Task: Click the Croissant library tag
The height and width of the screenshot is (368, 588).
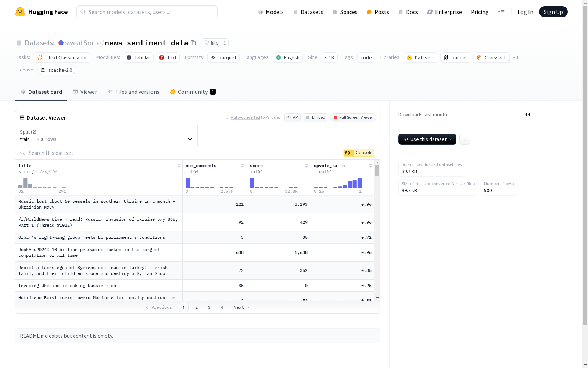Action: pos(491,57)
